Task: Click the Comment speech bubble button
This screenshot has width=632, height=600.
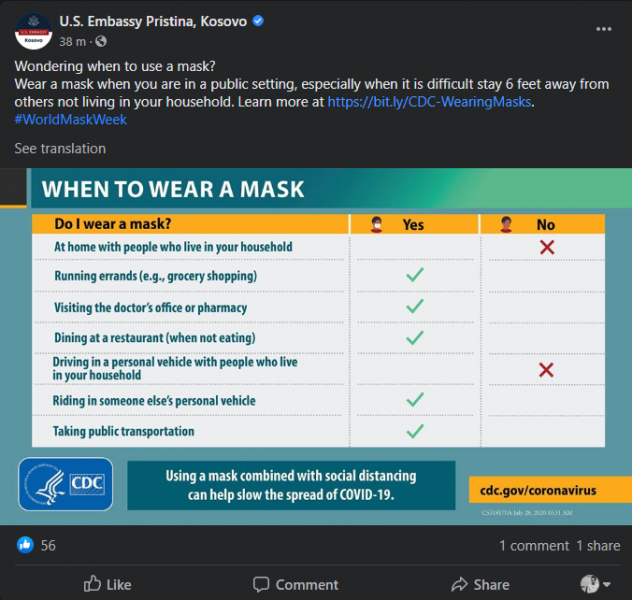Action: point(295,584)
